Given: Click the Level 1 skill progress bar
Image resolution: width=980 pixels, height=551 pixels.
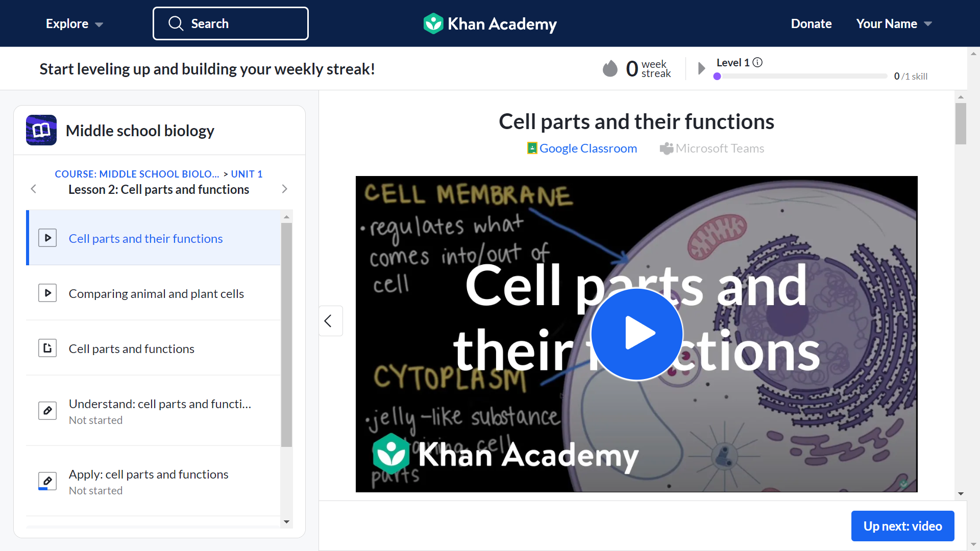Looking at the screenshot, I should (x=800, y=76).
